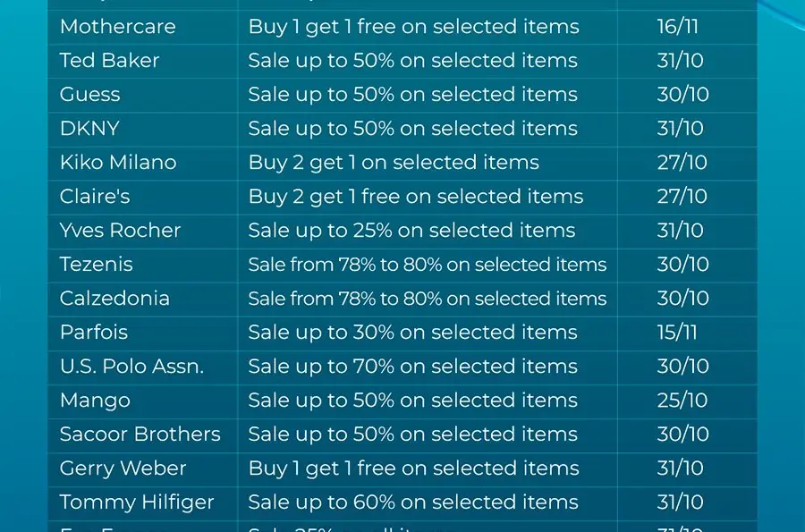Select Ted Baker's 50% sale offer text
This screenshot has width=805, height=532.
(412, 61)
